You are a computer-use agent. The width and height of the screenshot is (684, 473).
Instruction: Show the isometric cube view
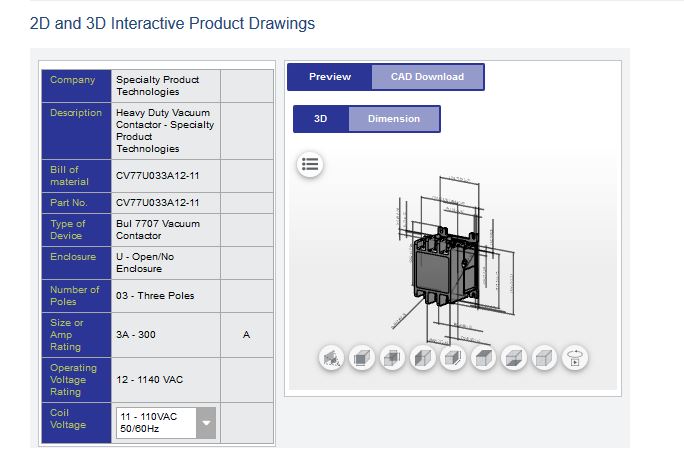click(544, 359)
